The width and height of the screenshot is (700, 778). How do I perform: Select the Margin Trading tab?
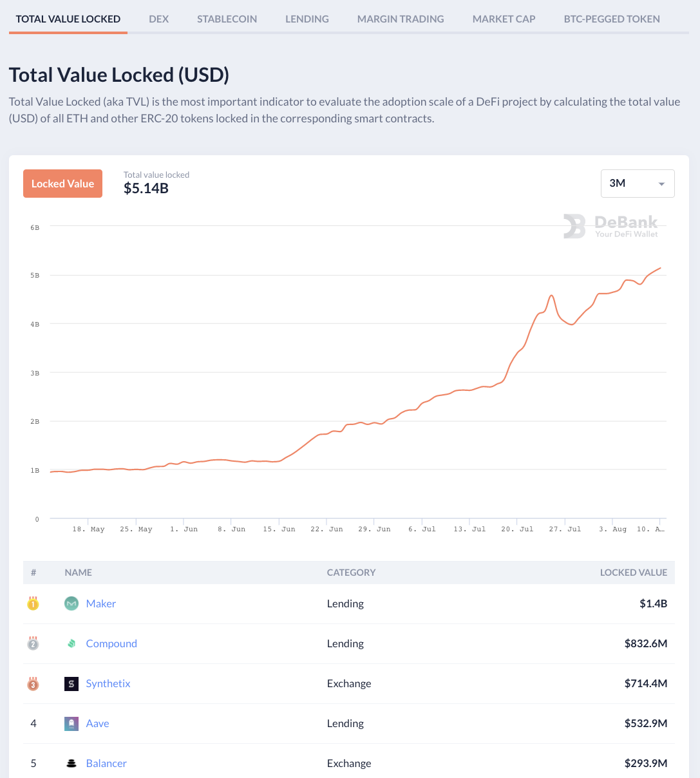click(401, 19)
